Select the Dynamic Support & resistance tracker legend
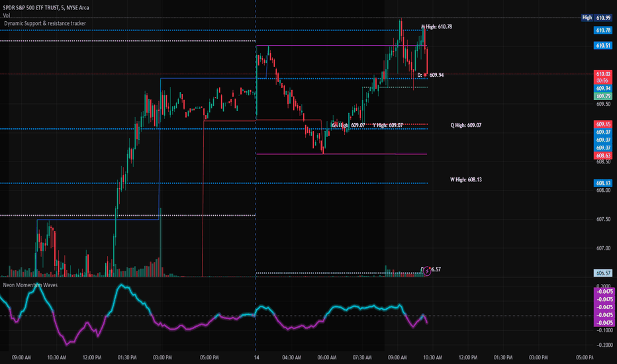The image size is (617, 364). tap(45, 23)
